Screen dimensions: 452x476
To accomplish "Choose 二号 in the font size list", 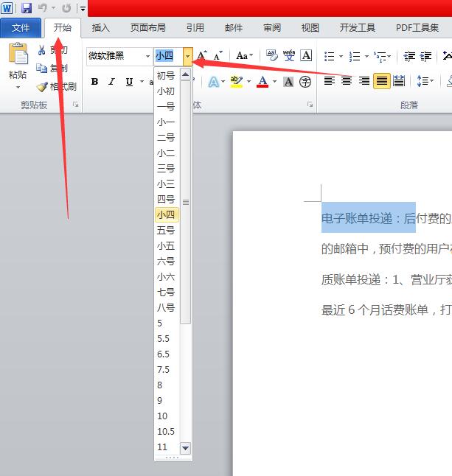I will pyautogui.click(x=167, y=138).
